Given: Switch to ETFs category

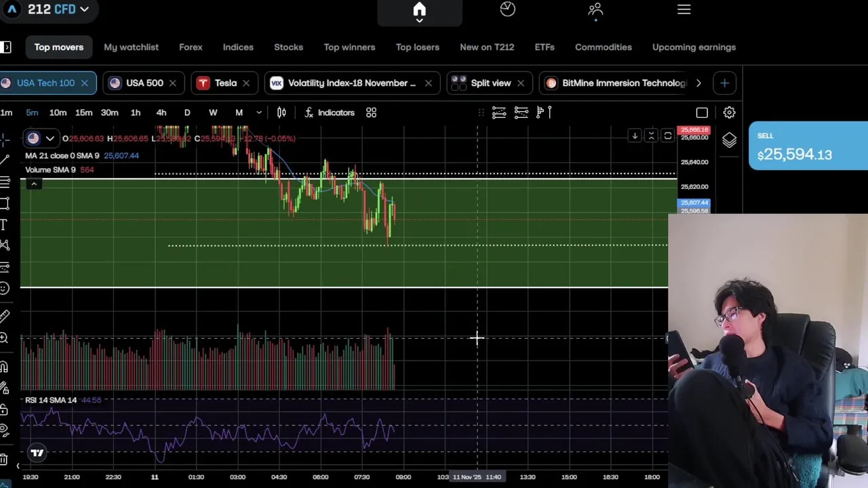Looking at the screenshot, I should tap(545, 47).
